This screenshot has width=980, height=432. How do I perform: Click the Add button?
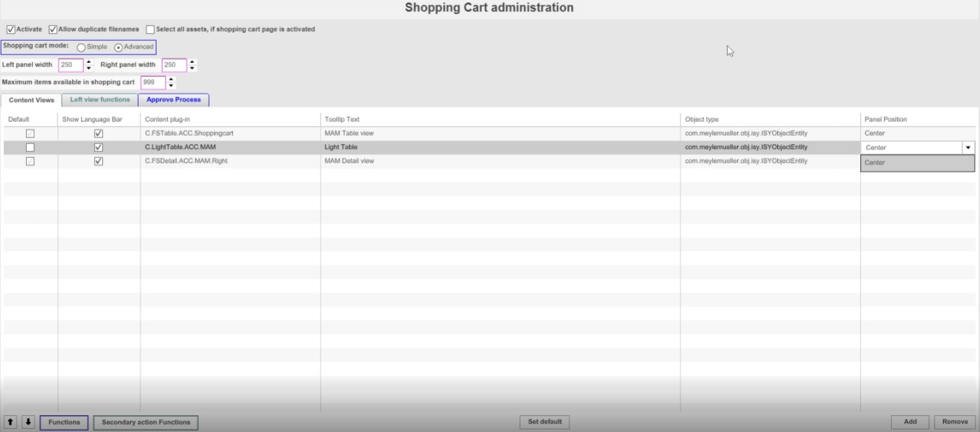click(x=910, y=422)
